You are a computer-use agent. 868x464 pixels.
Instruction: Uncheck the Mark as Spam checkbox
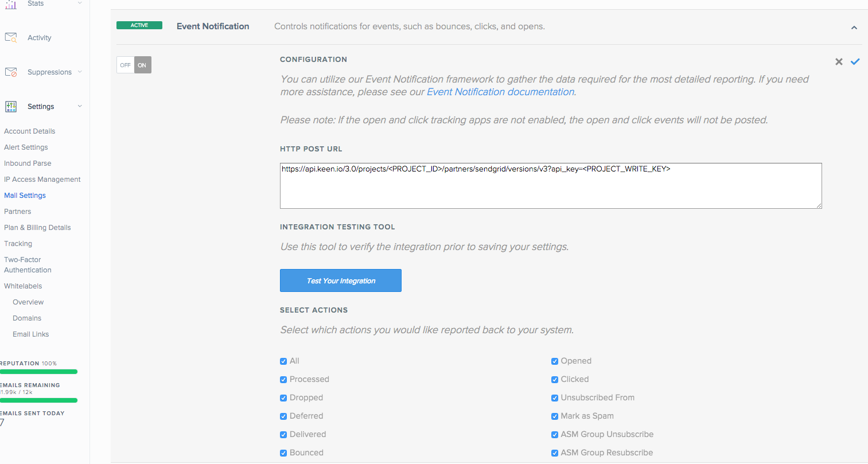[x=555, y=416]
